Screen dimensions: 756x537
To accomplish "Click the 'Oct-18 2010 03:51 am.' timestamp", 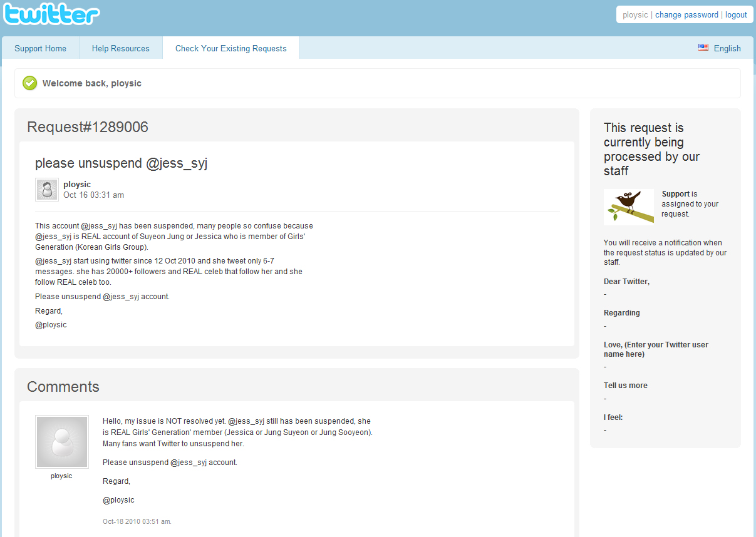I will click(137, 521).
